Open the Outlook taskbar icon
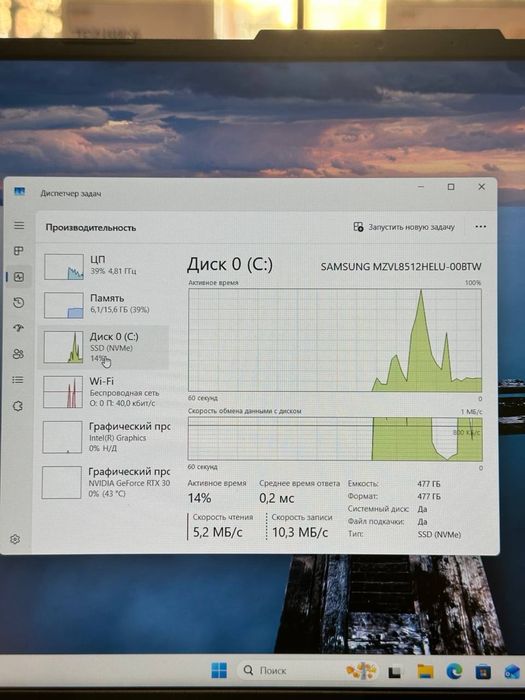The height and width of the screenshot is (700, 525). click(x=512, y=672)
